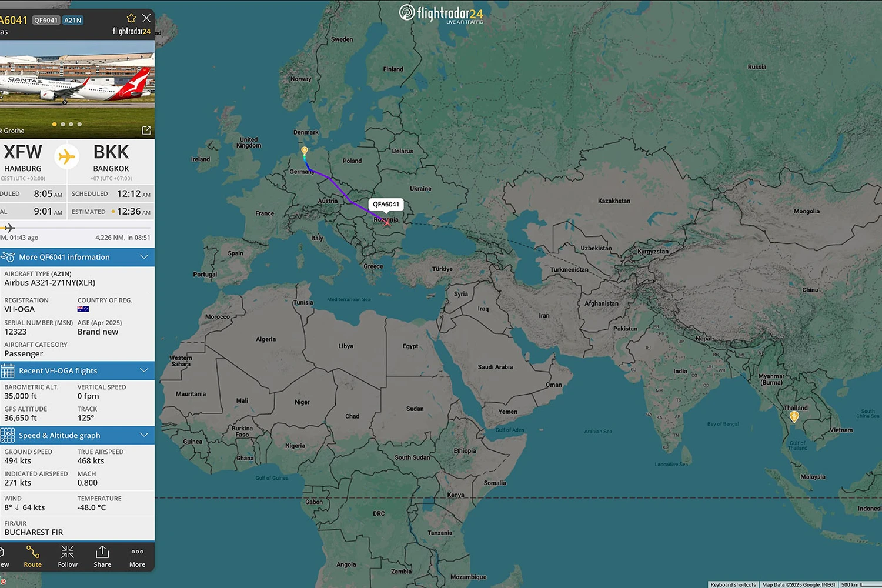Open the Share option
The height and width of the screenshot is (588, 882).
[x=102, y=556]
